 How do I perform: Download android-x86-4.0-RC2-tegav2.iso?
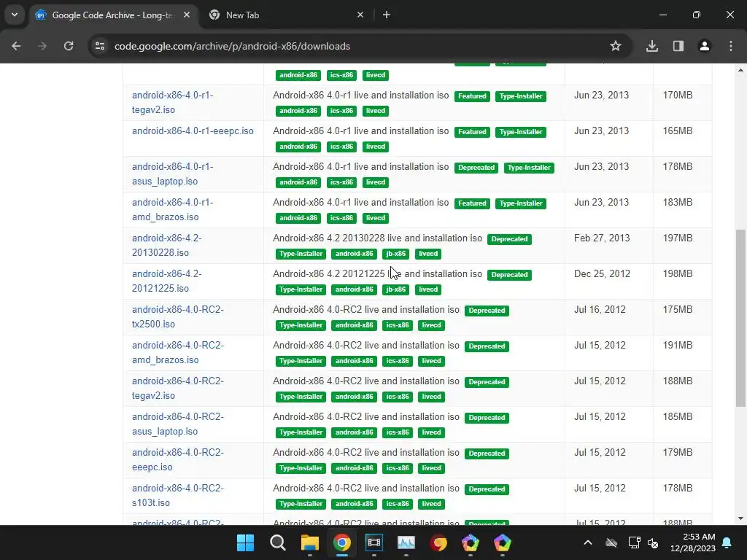[x=178, y=388]
